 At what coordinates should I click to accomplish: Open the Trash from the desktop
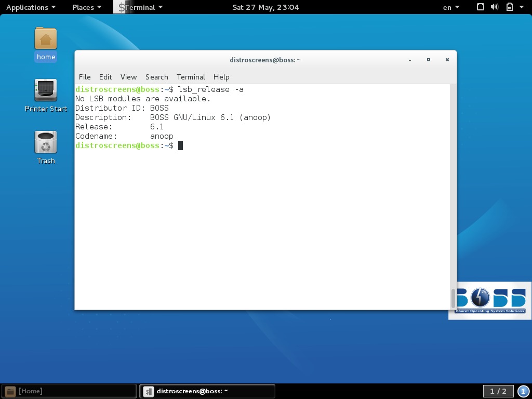click(x=46, y=141)
